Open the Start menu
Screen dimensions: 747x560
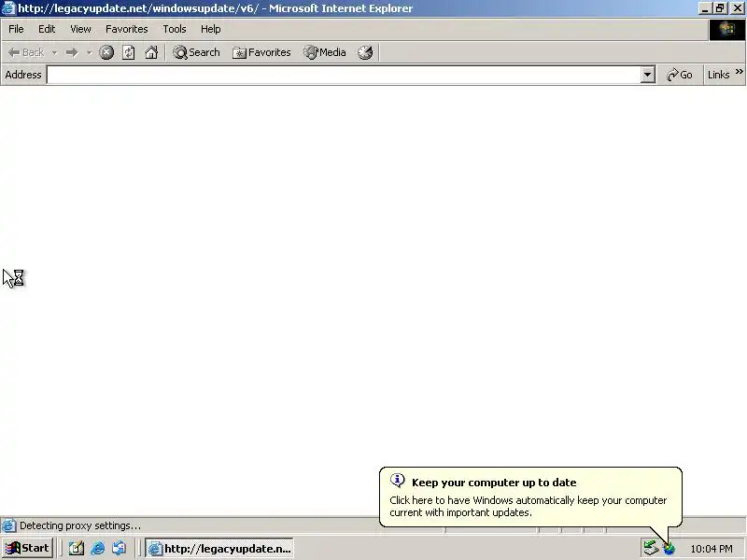point(27,548)
